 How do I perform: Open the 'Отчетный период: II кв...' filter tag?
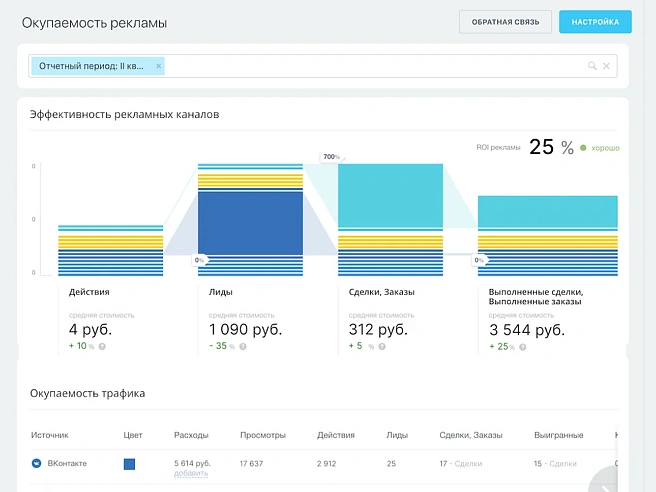tap(92, 66)
